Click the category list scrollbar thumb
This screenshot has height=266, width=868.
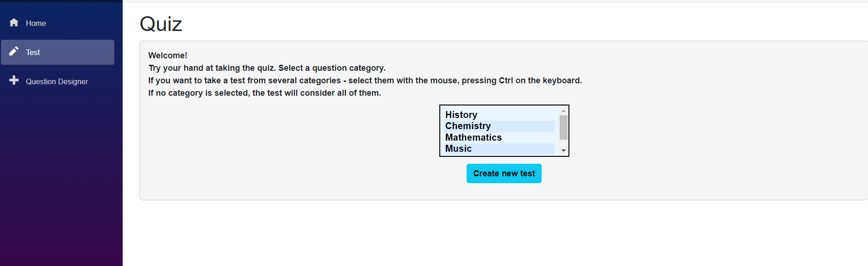563,127
